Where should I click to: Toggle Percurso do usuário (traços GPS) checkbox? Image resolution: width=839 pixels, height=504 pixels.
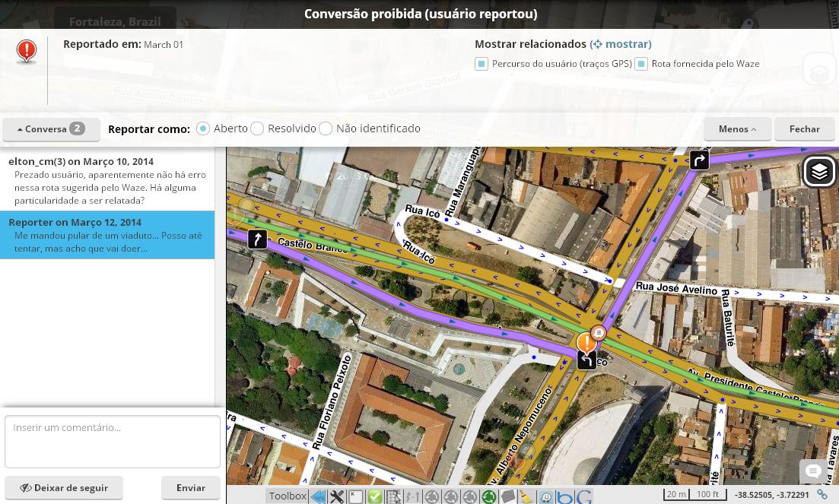(x=481, y=64)
